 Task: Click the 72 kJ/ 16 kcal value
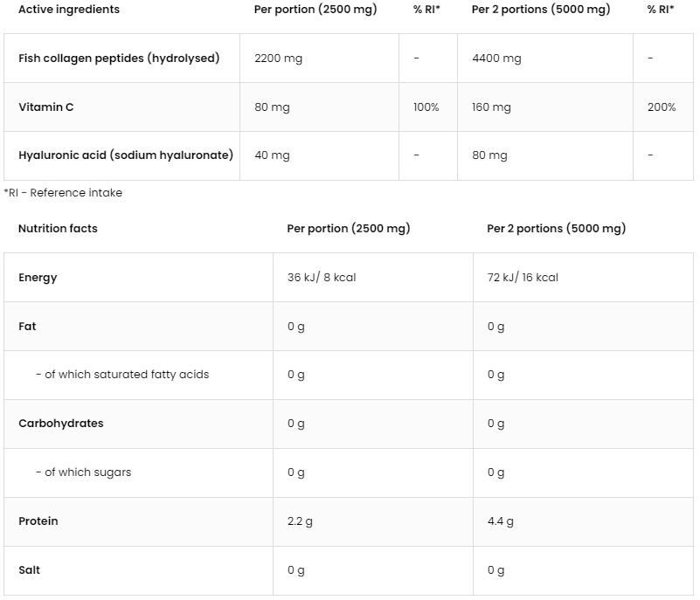coord(523,278)
